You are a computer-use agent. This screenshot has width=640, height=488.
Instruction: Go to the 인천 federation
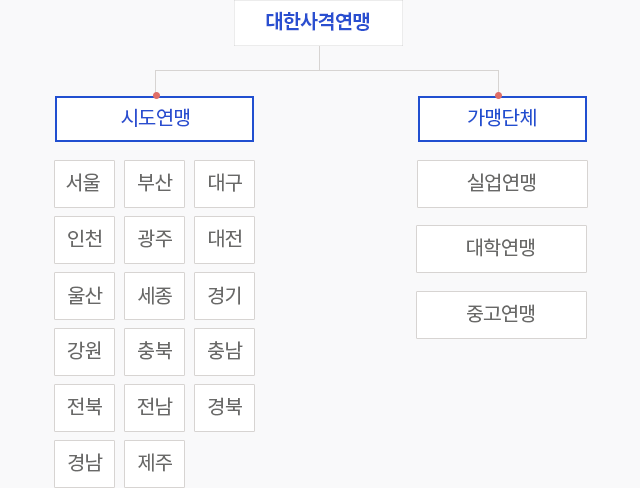[84, 240]
